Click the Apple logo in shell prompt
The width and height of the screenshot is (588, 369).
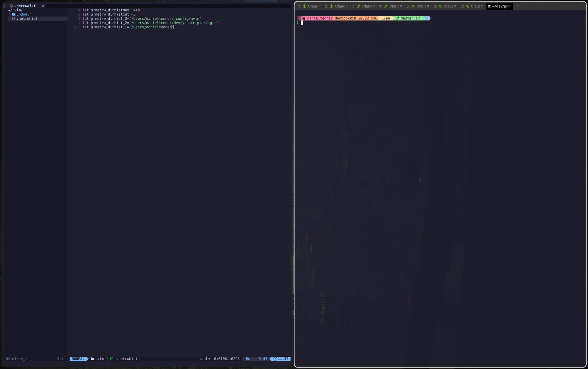pyautogui.click(x=304, y=18)
